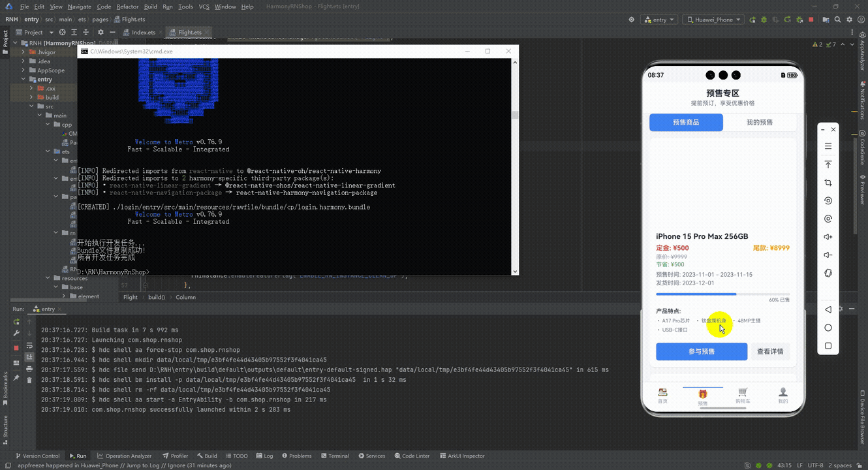The image size is (868, 470).
Task: Click select opened file icon in Project panel
Action: [x=63, y=32]
